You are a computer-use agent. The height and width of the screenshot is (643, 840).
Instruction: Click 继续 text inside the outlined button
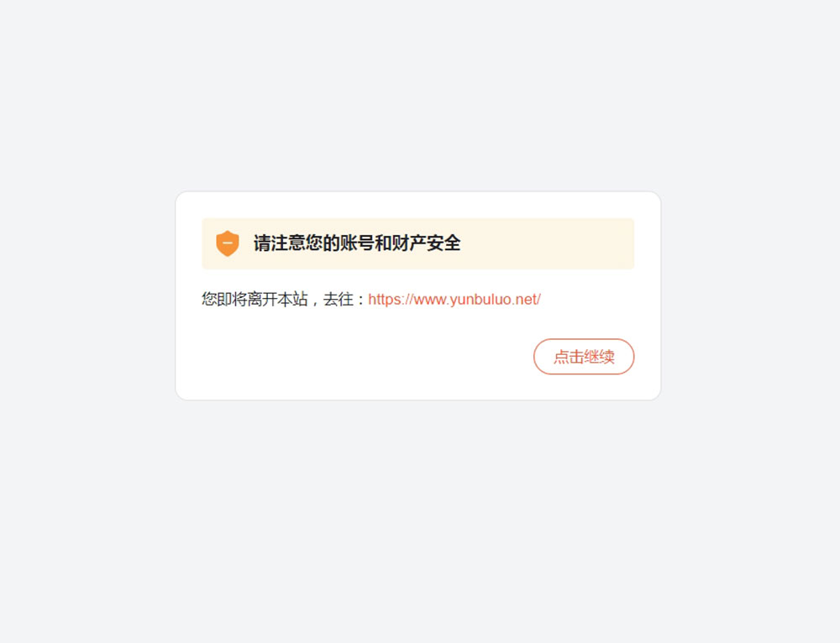tap(599, 357)
